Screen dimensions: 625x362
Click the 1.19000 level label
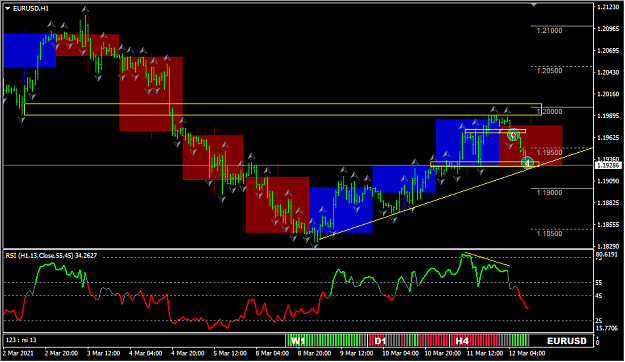pos(549,193)
